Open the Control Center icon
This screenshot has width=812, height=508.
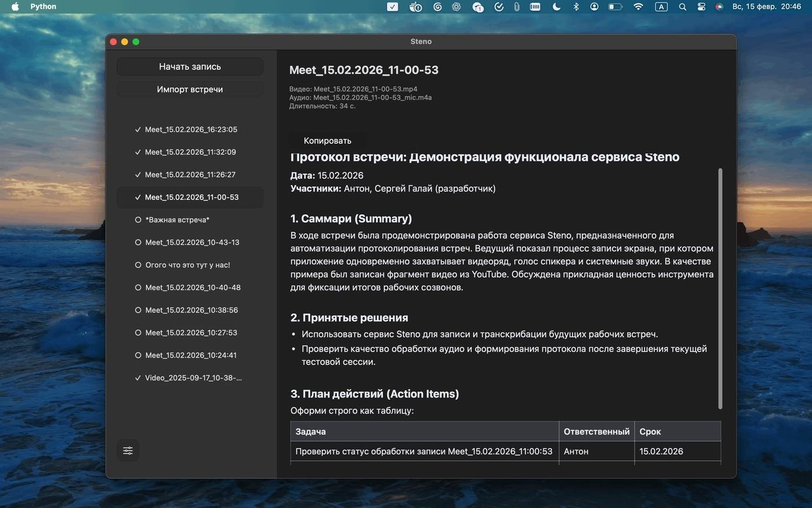coord(701,7)
